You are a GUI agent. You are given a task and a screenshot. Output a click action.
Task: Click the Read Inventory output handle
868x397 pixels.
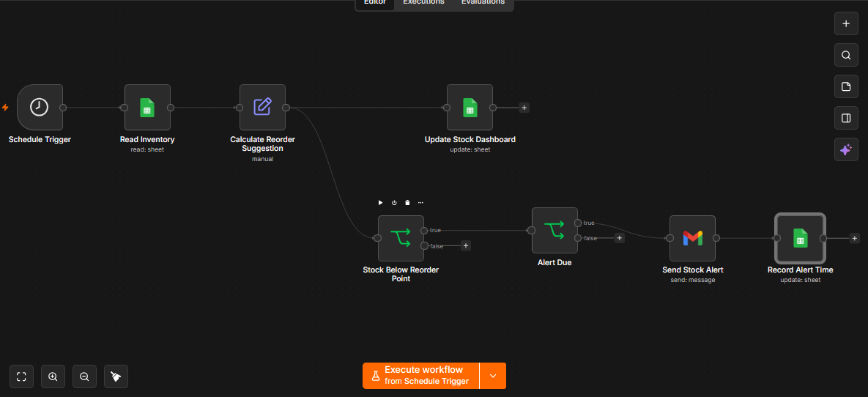pyautogui.click(x=171, y=108)
